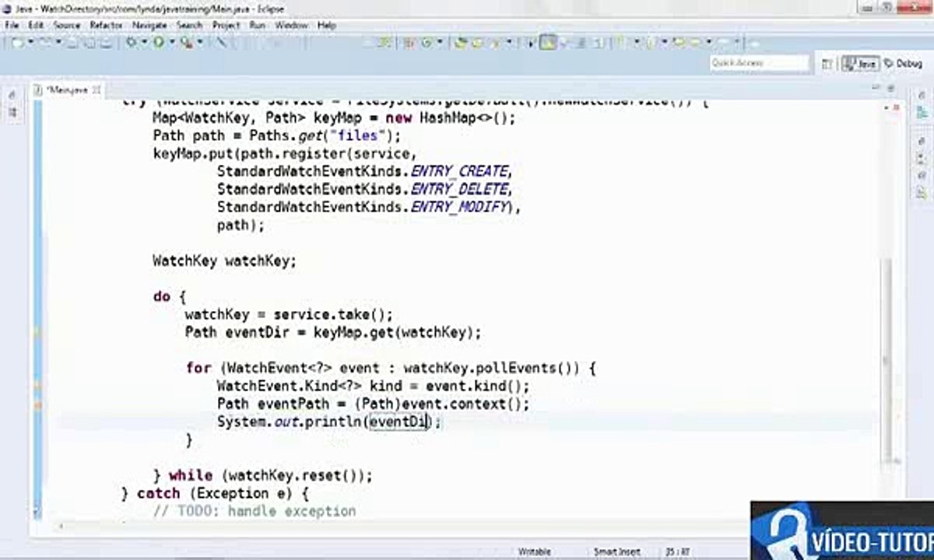Click the 'WatchKey watchKey;' declaration line

(225, 261)
